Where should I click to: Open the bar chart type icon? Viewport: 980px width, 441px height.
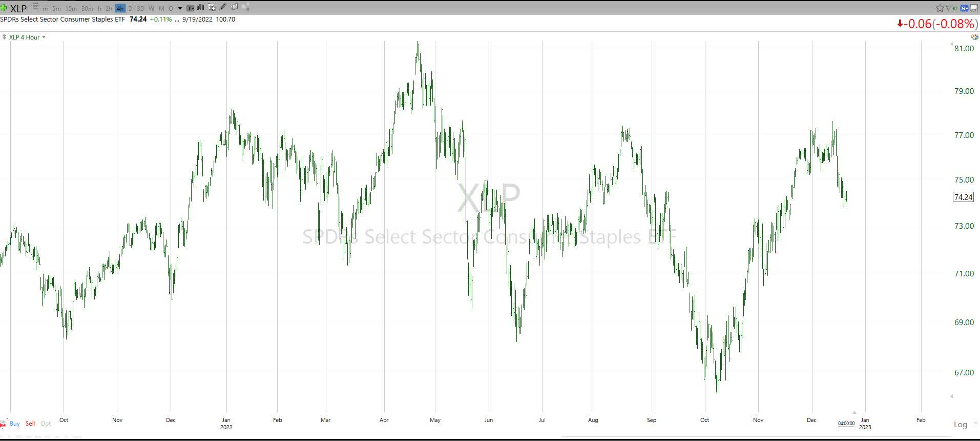(x=200, y=7)
